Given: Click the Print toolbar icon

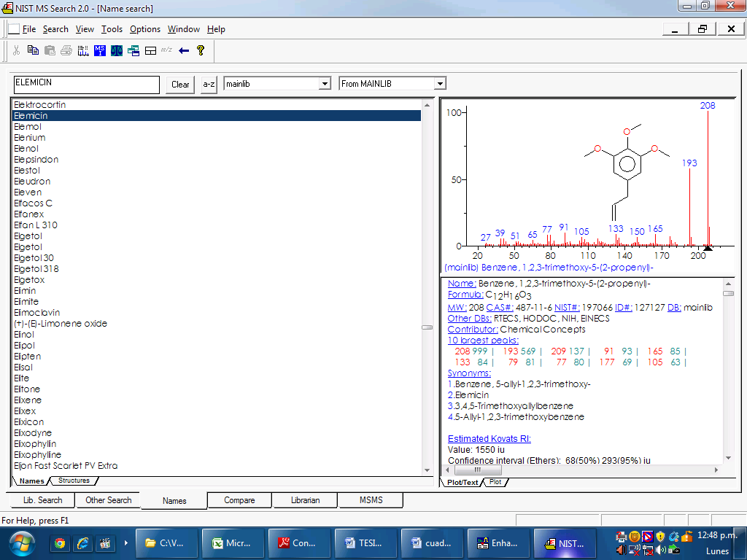Looking at the screenshot, I should pyautogui.click(x=66, y=50).
